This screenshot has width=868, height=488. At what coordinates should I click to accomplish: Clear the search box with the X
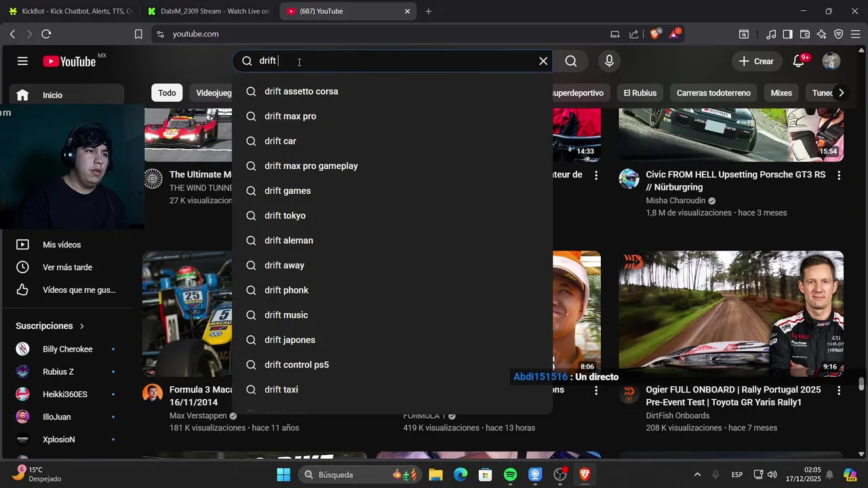click(x=543, y=61)
